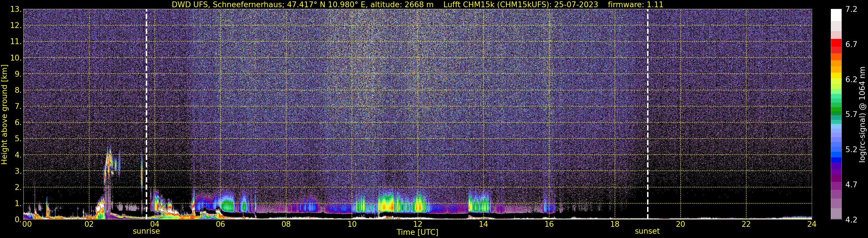Click the plot title mentioning Schneefernerhaus
The image size is (868, 238).
tap(417, 4)
